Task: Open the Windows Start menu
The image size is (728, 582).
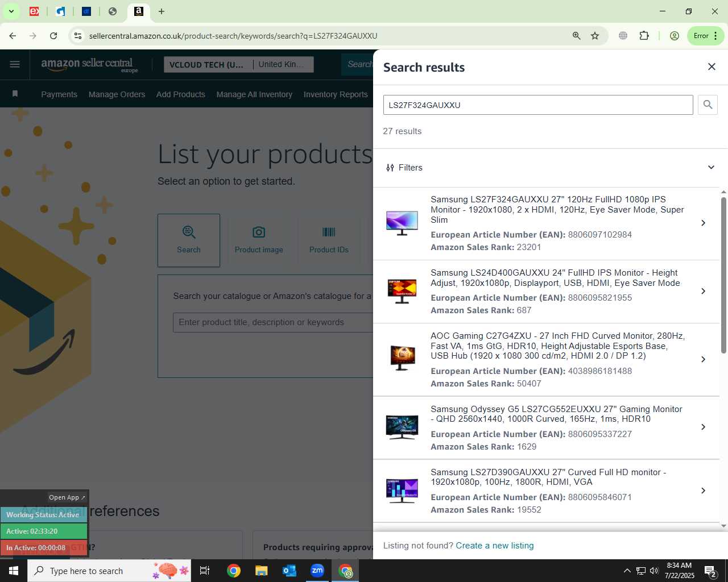Action: (x=14, y=571)
